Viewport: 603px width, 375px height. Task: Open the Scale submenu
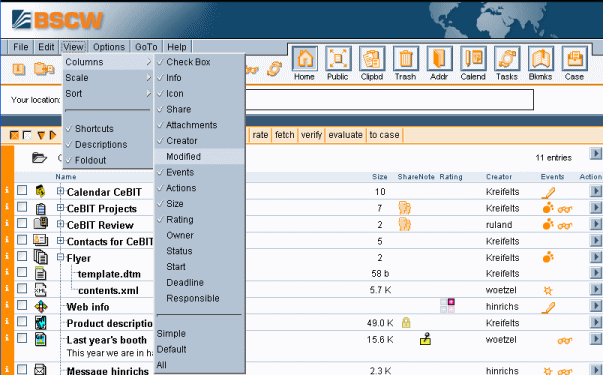[x=108, y=78]
